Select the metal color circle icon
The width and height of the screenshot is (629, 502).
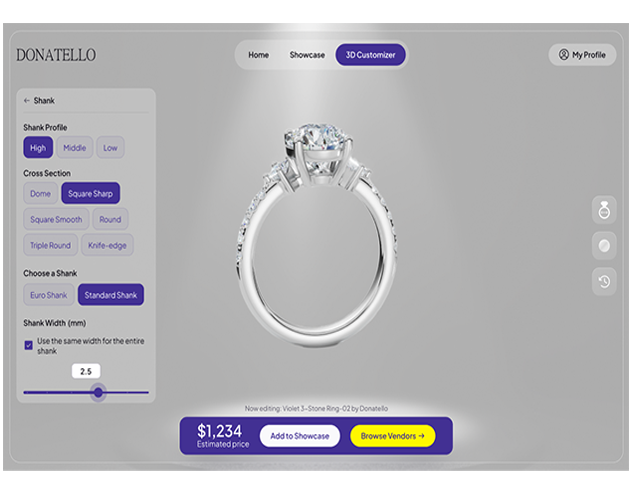pos(604,246)
